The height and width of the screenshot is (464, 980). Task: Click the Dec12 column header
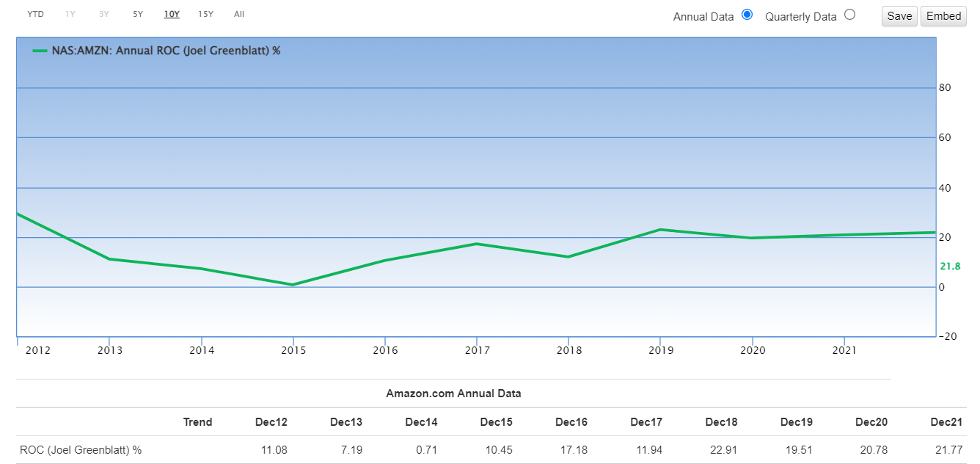271,422
